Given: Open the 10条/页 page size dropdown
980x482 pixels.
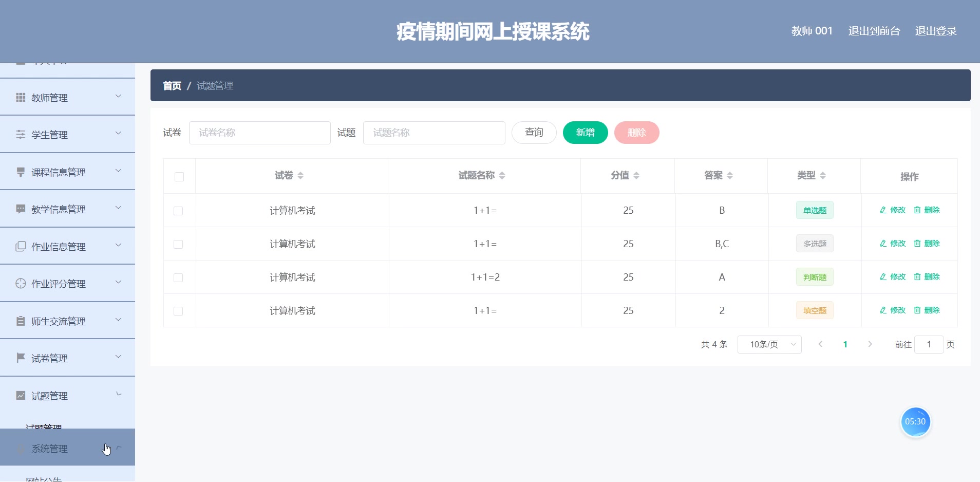Looking at the screenshot, I should (769, 344).
